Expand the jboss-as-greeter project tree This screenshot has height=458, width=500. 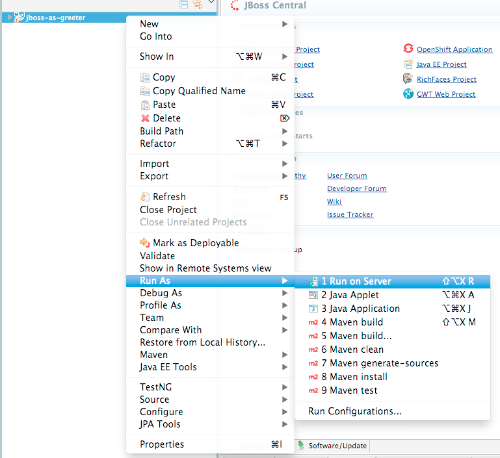(10, 17)
